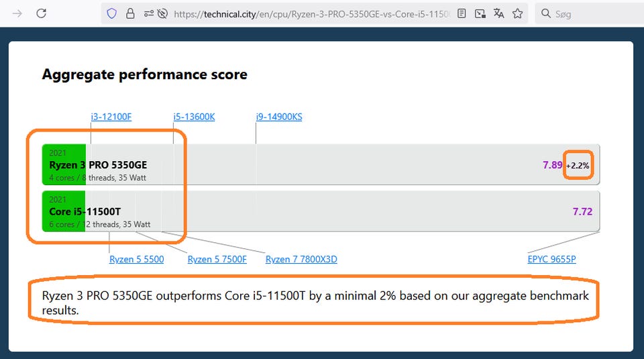644x359 pixels.
Task: Click the picture-in-picture style address bar icon
Action: (x=480, y=13)
